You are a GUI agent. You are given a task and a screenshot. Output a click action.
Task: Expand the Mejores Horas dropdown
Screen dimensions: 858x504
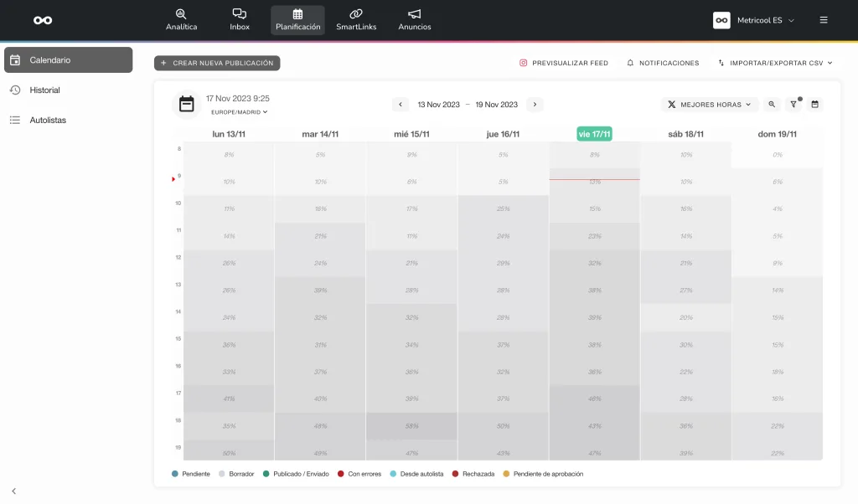coord(709,105)
